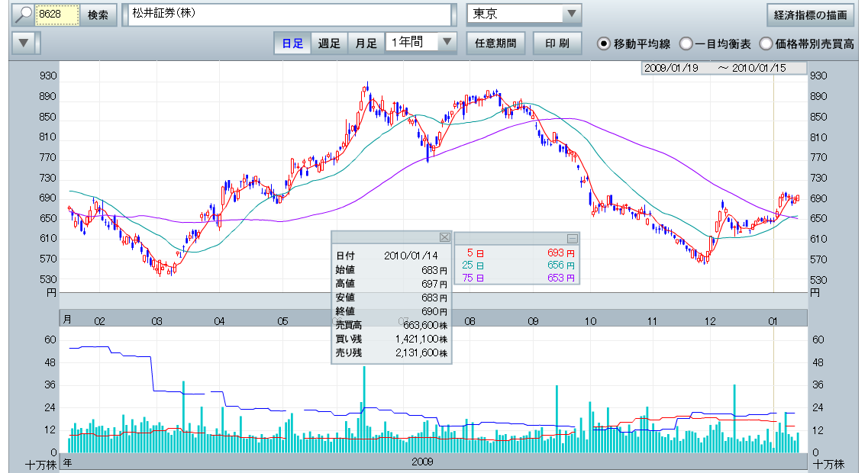Switch to 日足 daily chart tab
868x473 pixels.
click(292, 43)
